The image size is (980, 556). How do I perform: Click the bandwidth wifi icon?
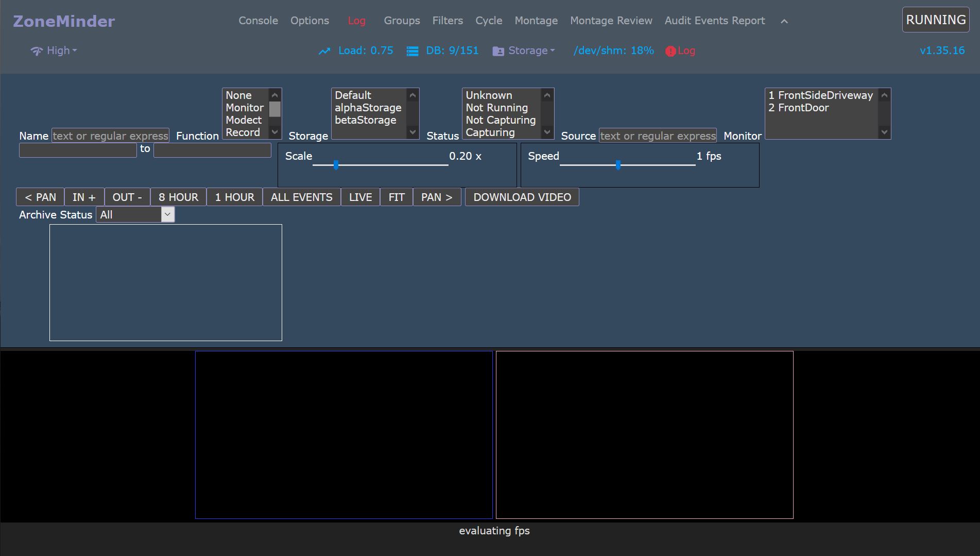[x=37, y=51]
